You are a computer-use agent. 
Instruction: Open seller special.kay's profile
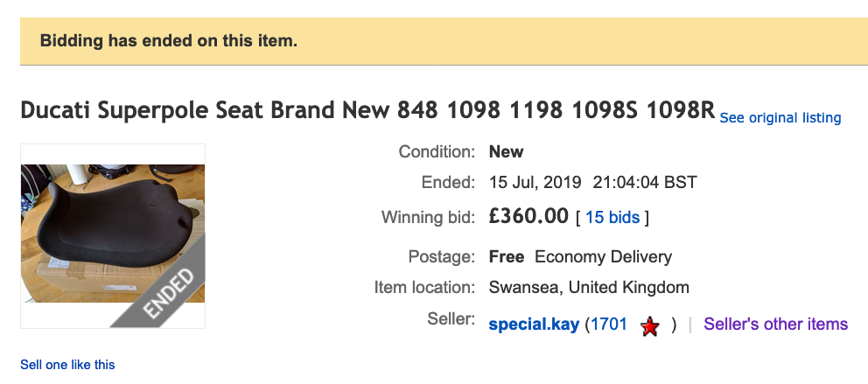click(534, 325)
